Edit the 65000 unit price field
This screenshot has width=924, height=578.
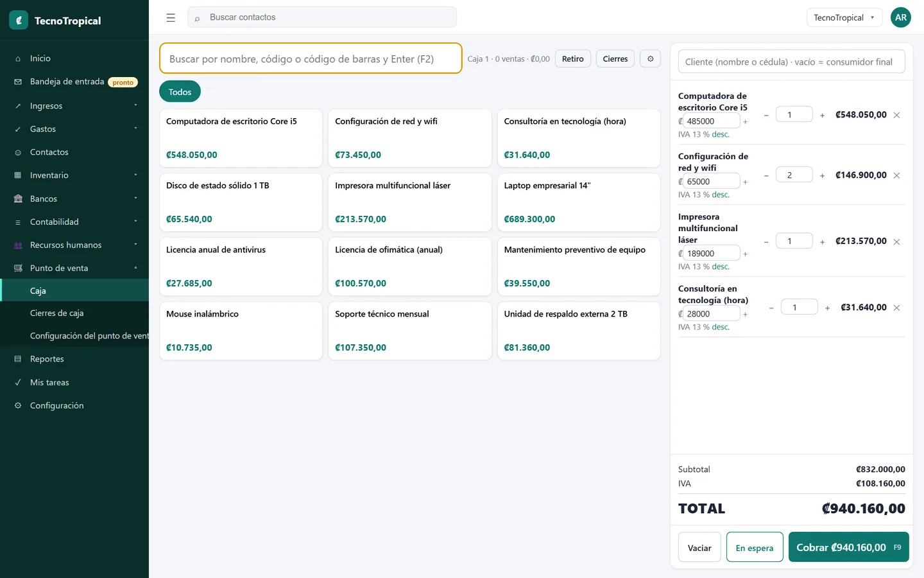(x=712, y=182)
